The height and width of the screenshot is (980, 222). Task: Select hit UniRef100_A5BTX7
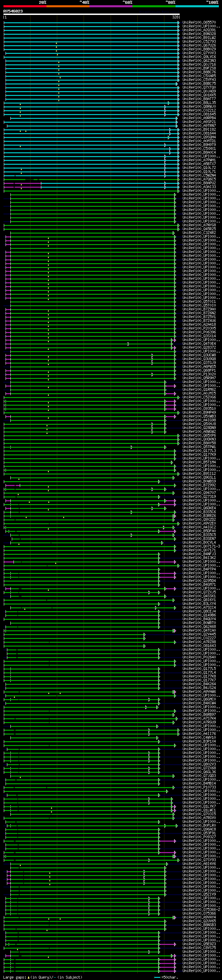[x=199, y=164]
